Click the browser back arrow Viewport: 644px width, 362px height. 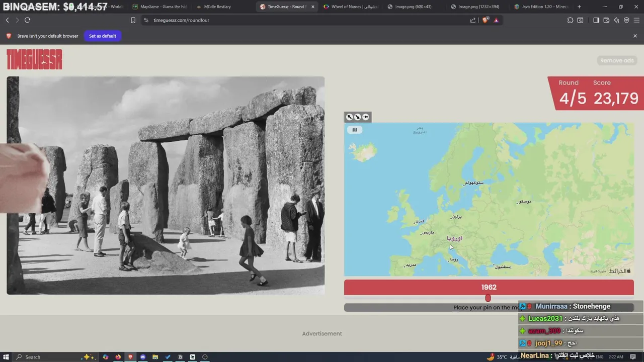click(7, 20)
